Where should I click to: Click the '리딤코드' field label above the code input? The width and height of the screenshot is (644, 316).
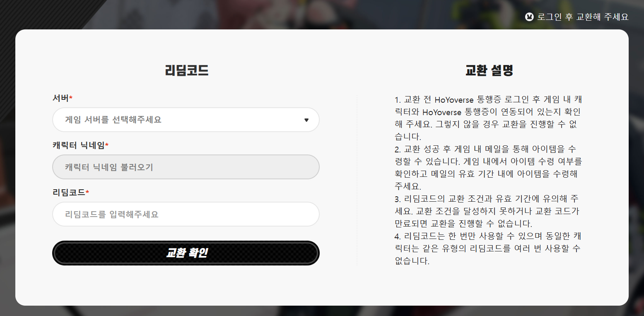(69, 192)
